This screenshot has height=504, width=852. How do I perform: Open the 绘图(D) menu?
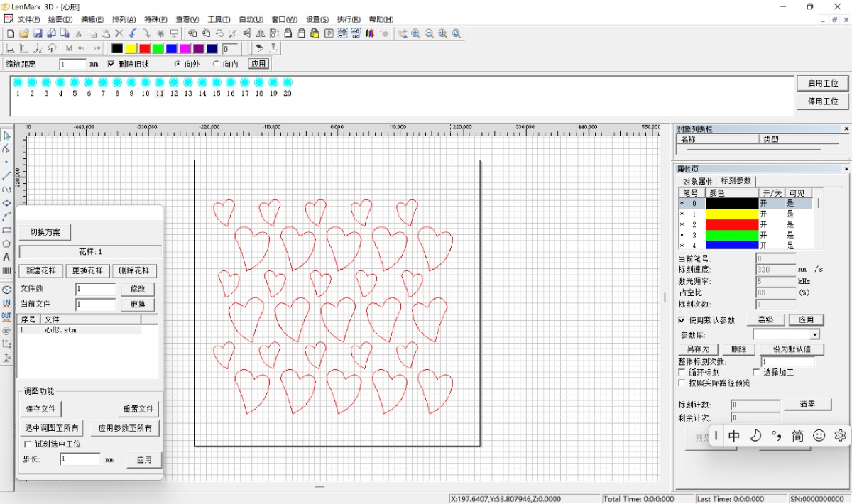pos(60,19)
